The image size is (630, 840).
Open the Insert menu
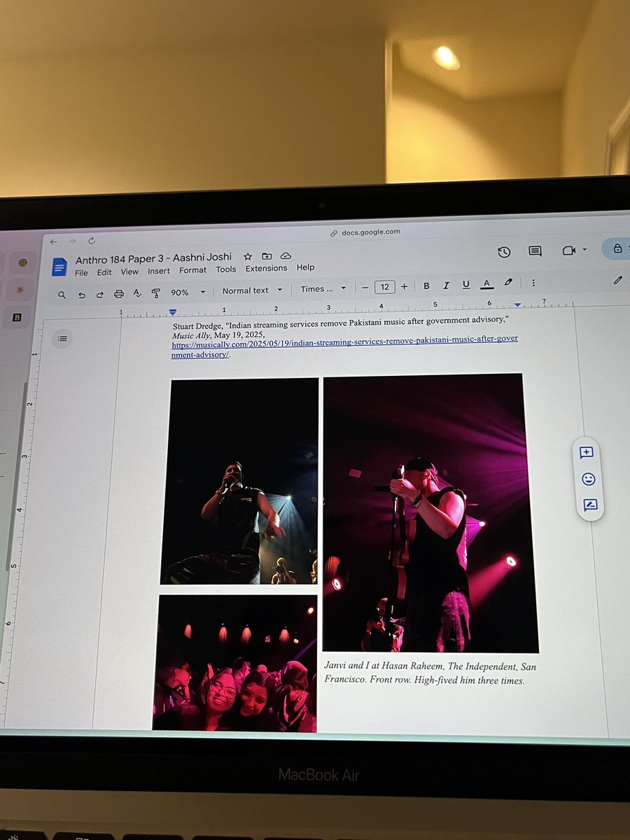tap(159, 271)
